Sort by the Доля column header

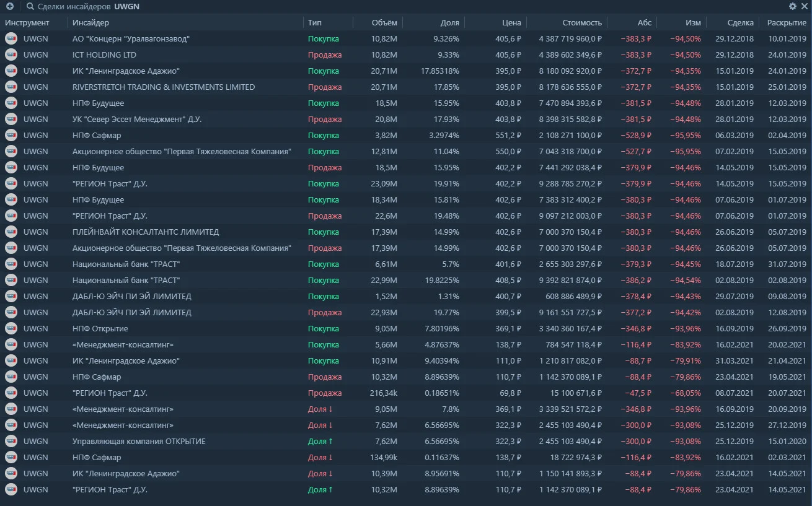click(450, 23)
